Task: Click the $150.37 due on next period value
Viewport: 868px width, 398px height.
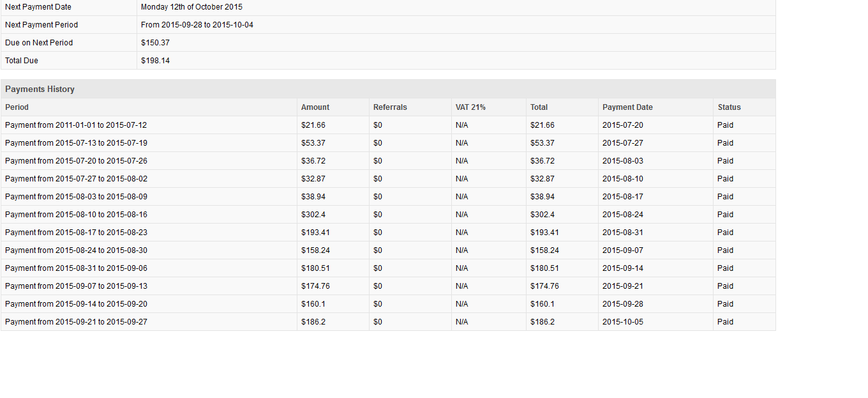Action: point(155,43)
